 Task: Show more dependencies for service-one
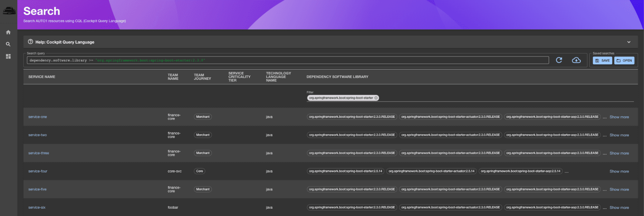(619, 117)
